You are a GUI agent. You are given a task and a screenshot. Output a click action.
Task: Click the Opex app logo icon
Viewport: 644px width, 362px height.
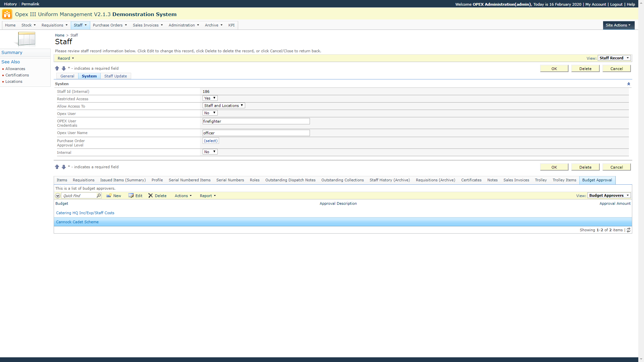tap(7, 14)
